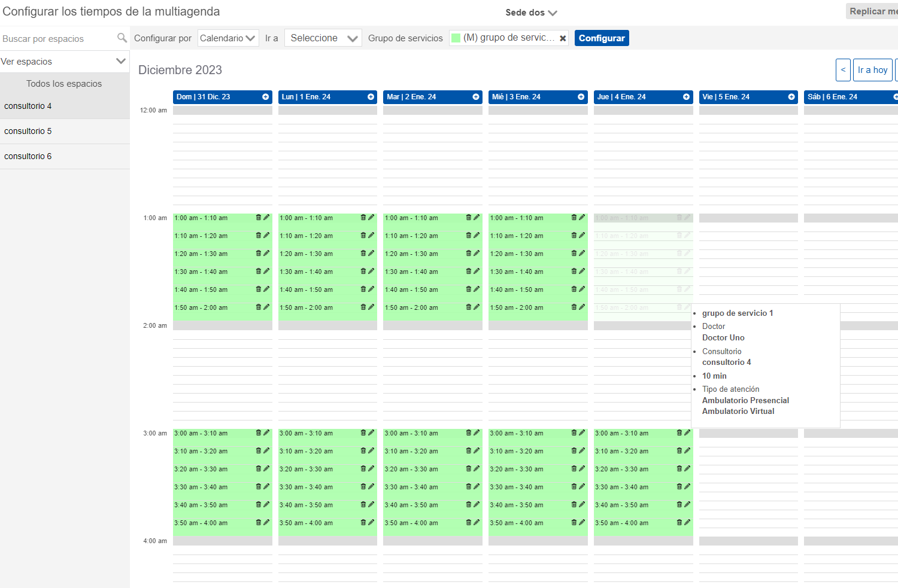Screen dimensions: 898x588
Task: Click the Ir a hoy button
Action: tap(873, 70)
